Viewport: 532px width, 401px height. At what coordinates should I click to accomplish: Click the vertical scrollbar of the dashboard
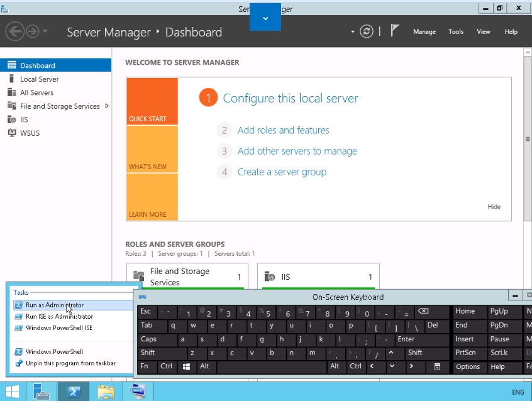point(528,157)
